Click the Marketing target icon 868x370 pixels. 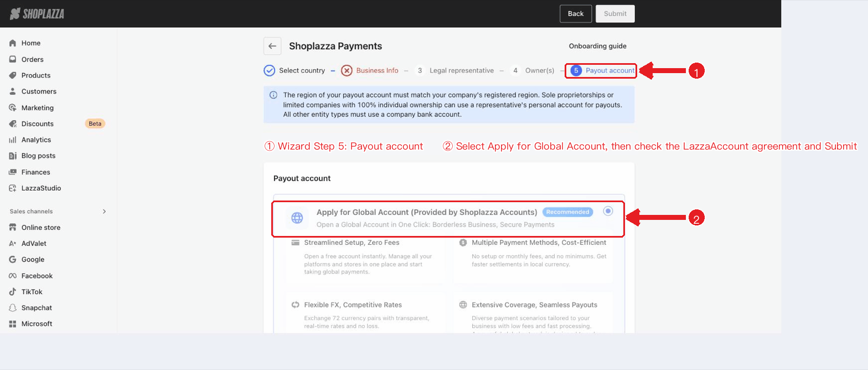[x=13, y=107]
